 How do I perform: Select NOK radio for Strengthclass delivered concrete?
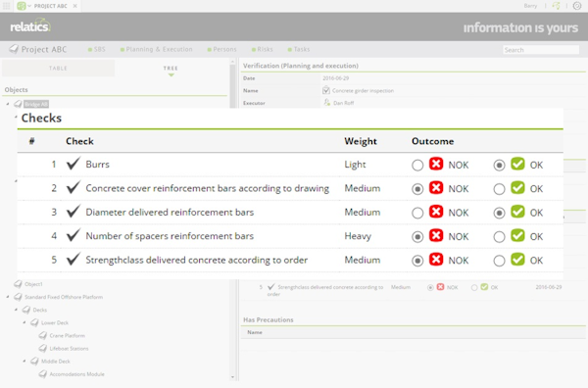[x=417, y=261]
